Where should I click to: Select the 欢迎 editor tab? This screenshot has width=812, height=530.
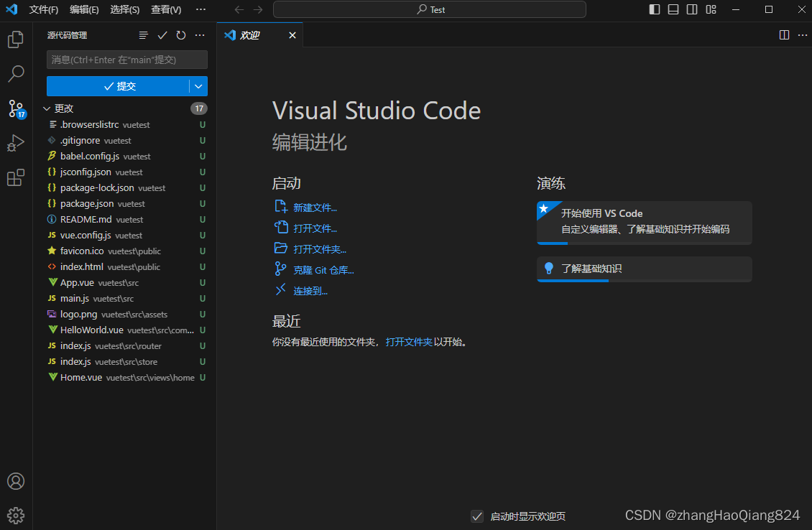pyautogui.click(x=260, y=35)
